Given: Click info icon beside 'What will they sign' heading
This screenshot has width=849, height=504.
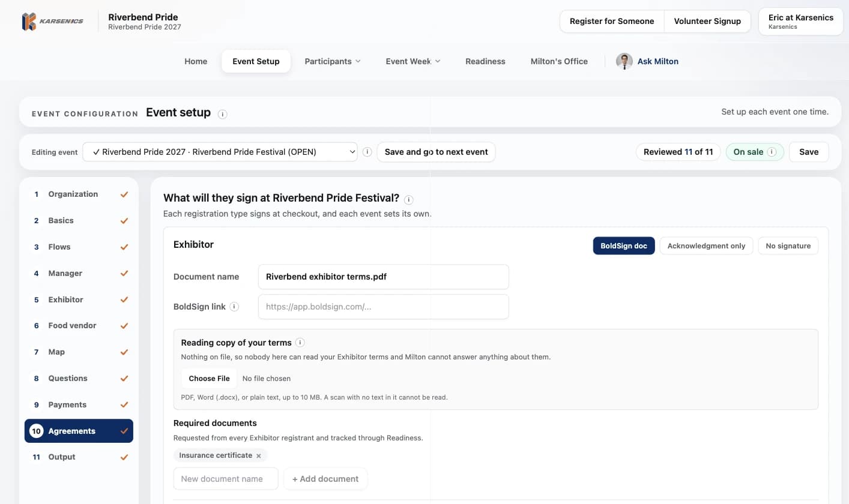Looking at the screenshot, I should [409, 199].
